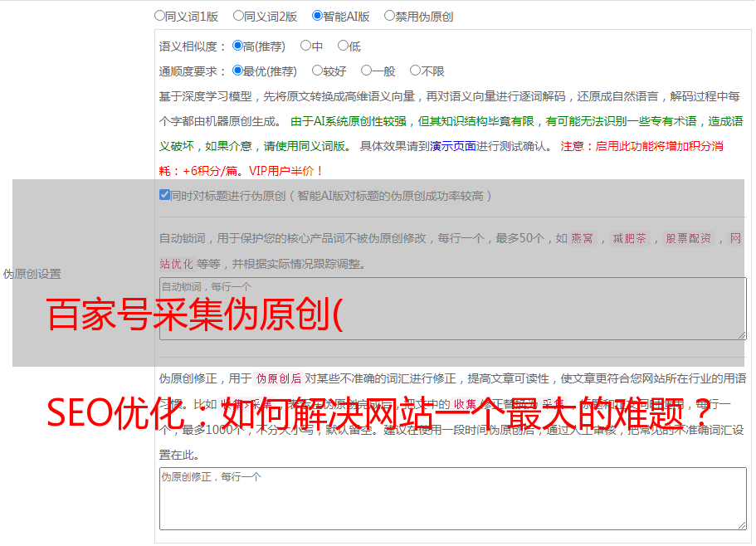Image resolution: width=756 pixels, height=546 pixels.
Task: Open the 演示页面 link
Action: click(452, 146)
